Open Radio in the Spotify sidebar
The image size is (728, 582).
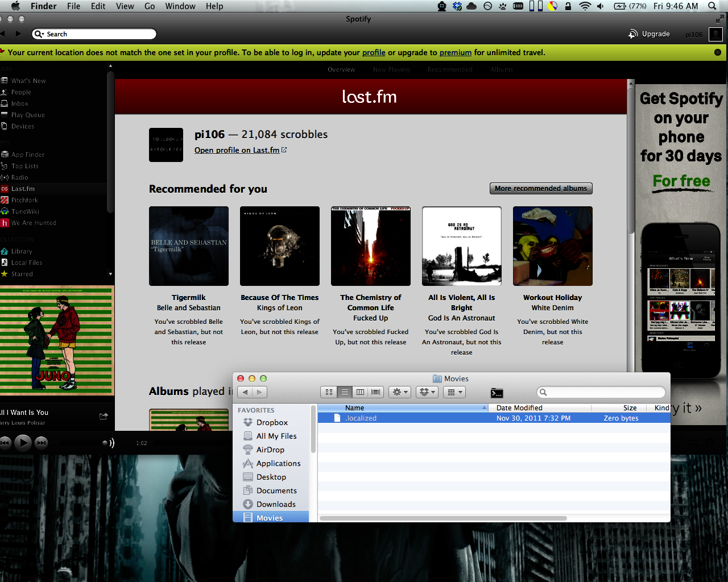pyautogui.click(x=19, y=177)
